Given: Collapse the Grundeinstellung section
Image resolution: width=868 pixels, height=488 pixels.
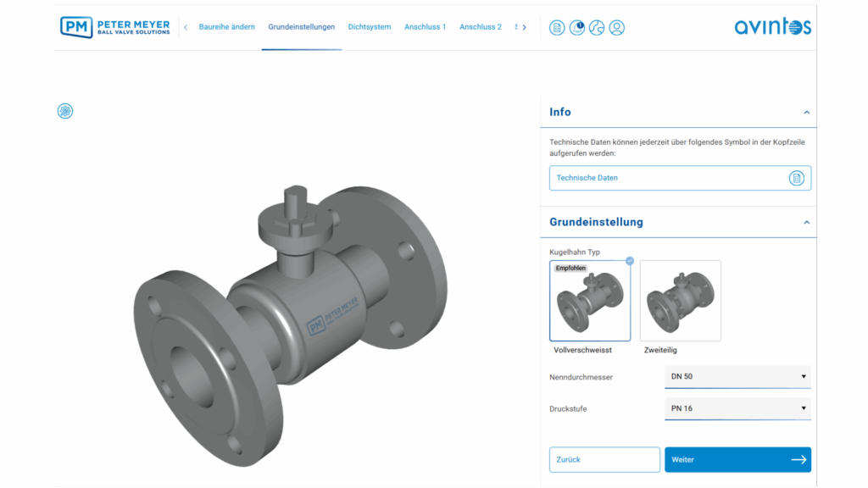Looking at the screenshot, I should click(806, 222).
